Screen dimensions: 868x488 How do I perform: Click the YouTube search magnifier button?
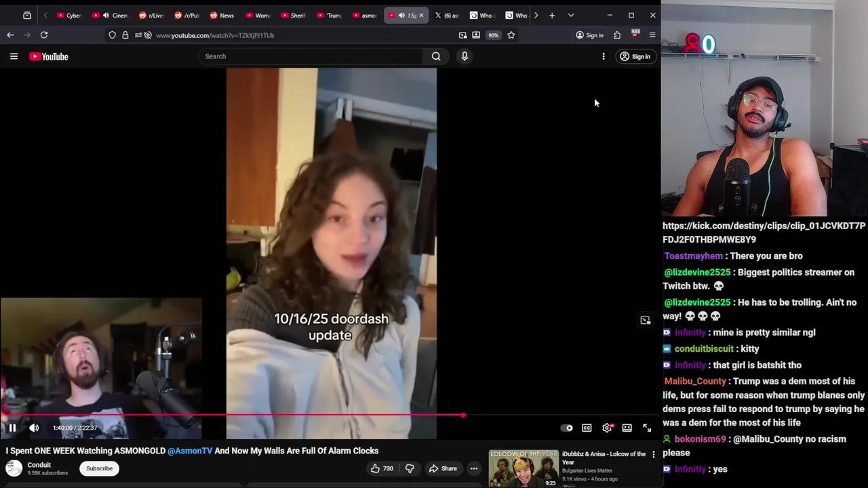pyautogui.click(x=436, y=56)
